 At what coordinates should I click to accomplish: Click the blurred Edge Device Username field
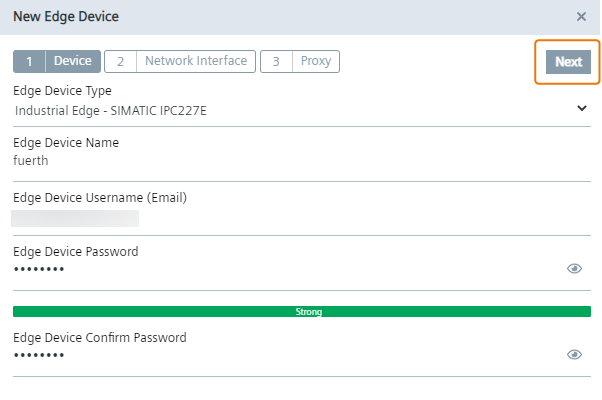[x=76, y=217]
